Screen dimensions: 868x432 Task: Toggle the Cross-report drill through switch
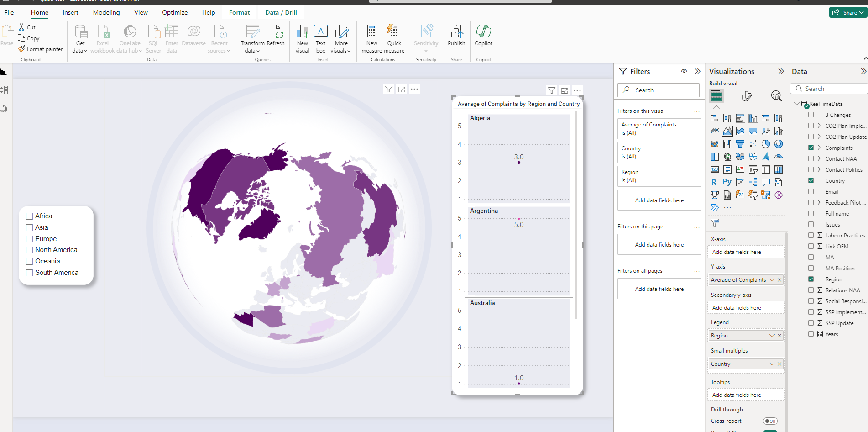tap(770, 421)
